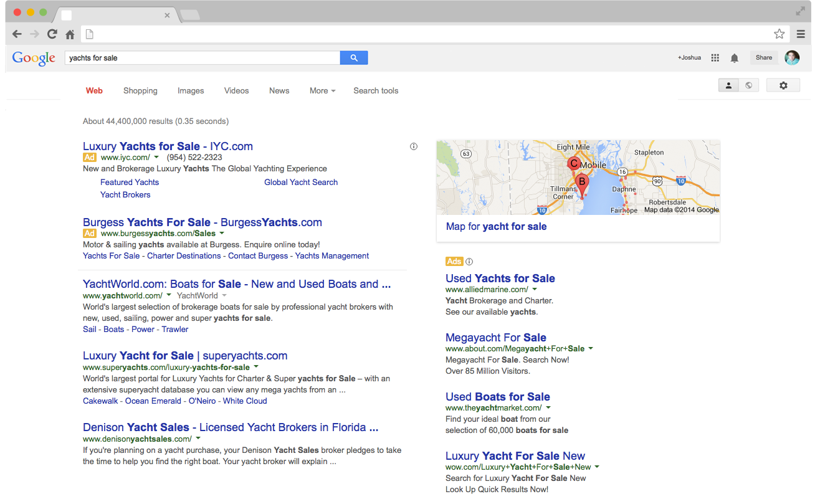
Task: Click info icon beside the IYC ad
Action: pyautogui.click(x=414, y=146)
